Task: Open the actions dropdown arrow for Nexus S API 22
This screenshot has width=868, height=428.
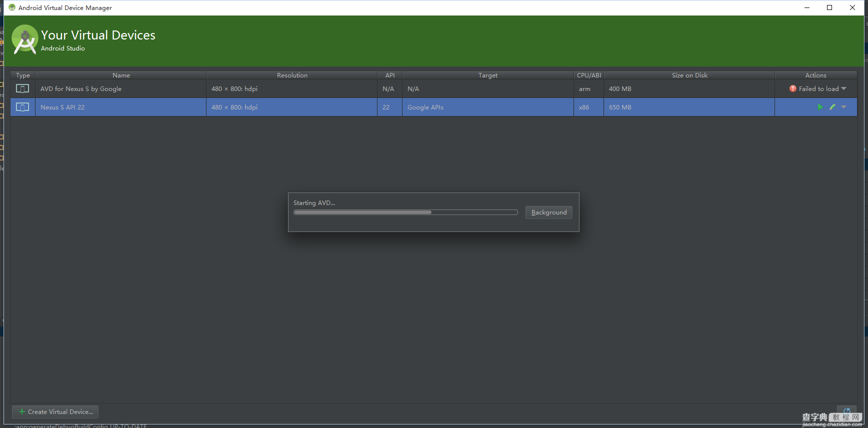Action: coord(844,107)
